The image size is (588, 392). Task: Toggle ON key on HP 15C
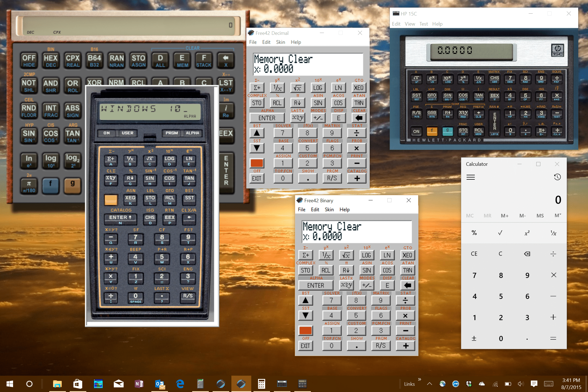[416, 131]
